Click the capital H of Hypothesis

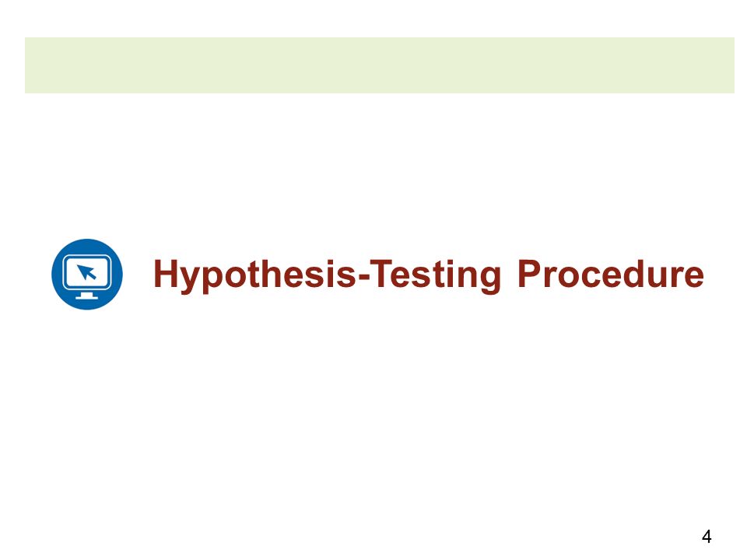(x=165, y=273)
